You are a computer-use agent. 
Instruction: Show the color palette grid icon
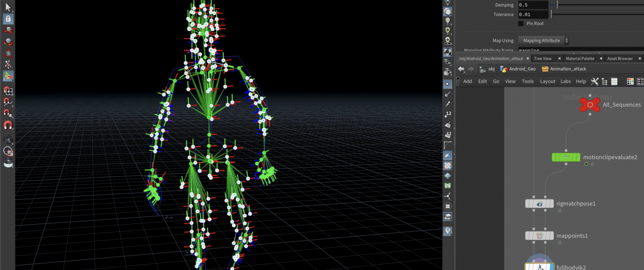630,81
